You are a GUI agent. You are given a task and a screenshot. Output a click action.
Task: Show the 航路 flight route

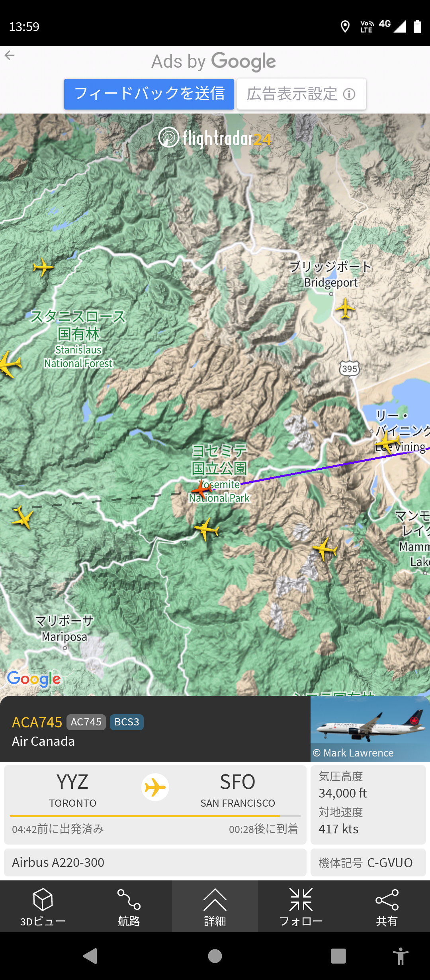129,907
